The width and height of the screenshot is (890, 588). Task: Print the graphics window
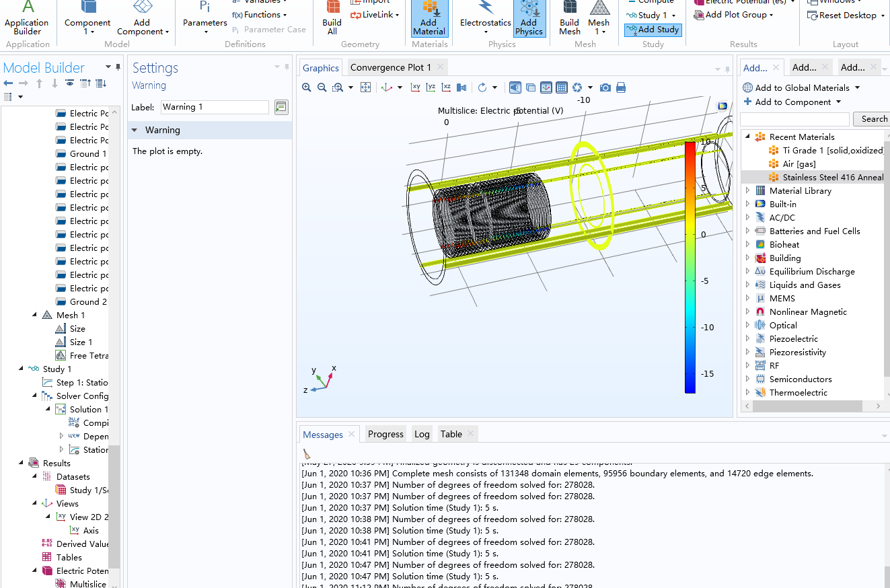coord(621,87)
